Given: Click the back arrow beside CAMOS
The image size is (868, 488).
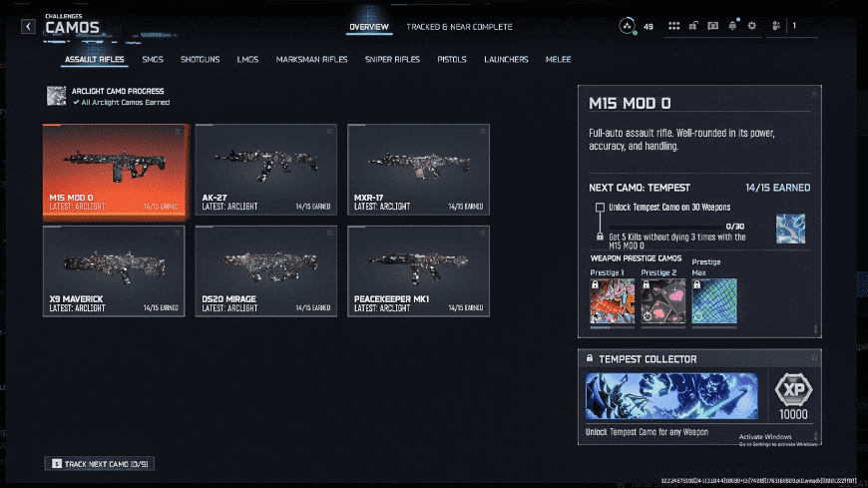Looking at the screenshot, I should coord(28,27).
